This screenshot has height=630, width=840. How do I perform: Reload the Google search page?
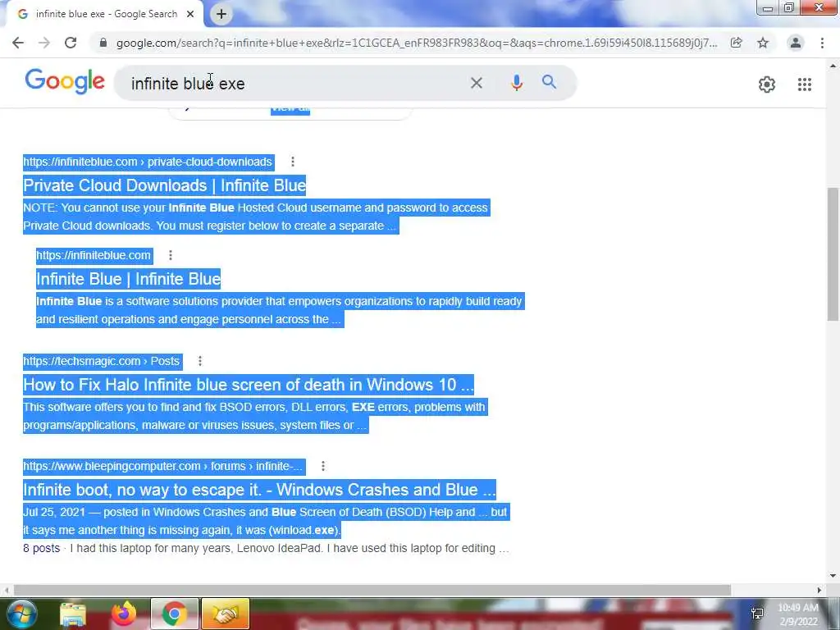(x=71, y=43)
